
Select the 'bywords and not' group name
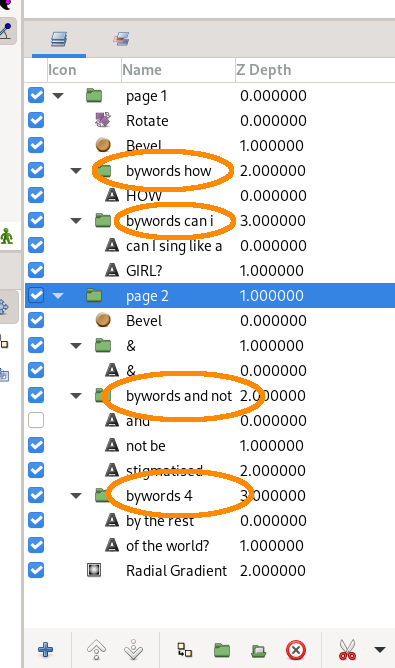(x=179, y=396)
